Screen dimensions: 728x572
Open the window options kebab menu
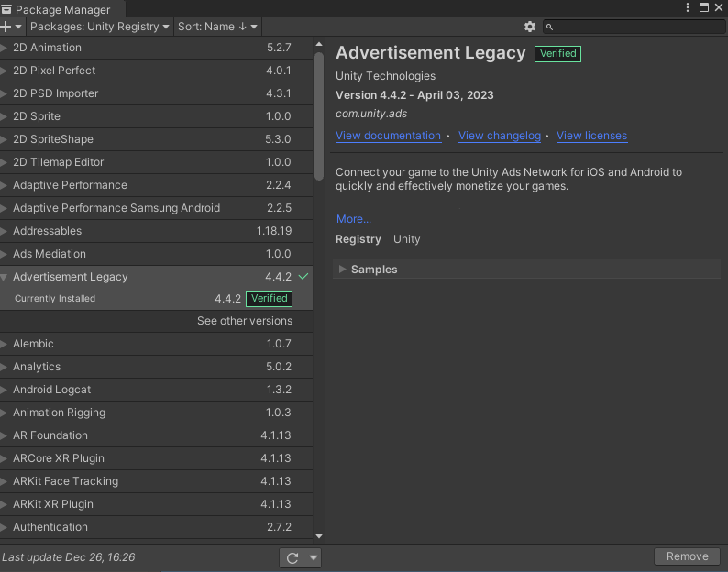tap(688, 7)
